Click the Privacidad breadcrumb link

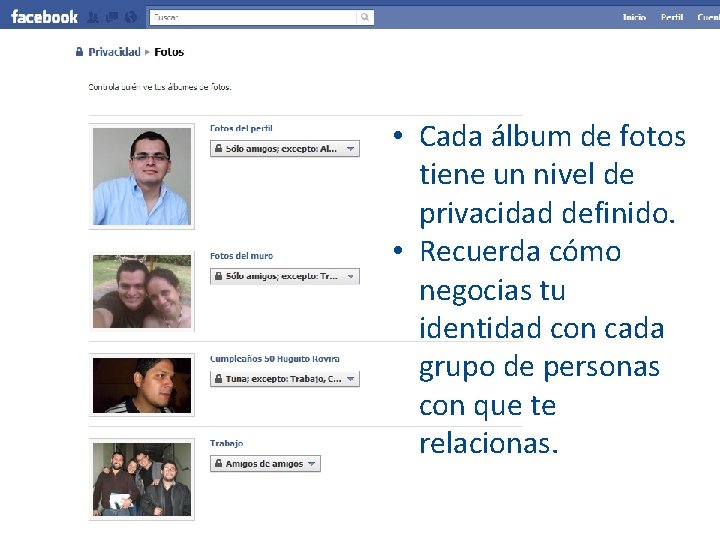(x=114, y=52)
